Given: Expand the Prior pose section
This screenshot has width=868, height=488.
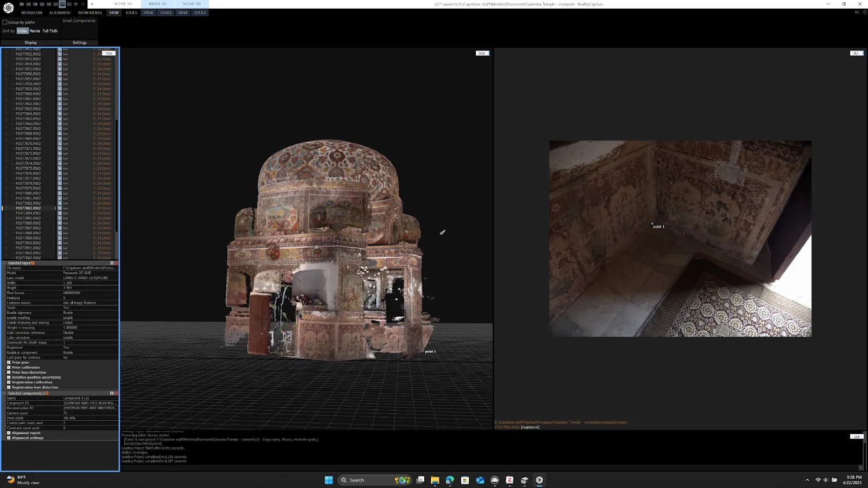Looking at the screenshot, I should click(x=9, y=362).
